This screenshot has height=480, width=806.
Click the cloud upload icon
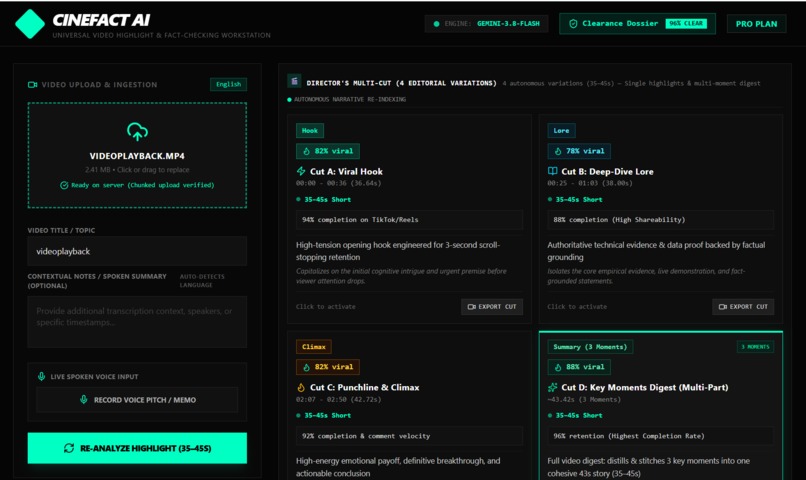point(137,132)
